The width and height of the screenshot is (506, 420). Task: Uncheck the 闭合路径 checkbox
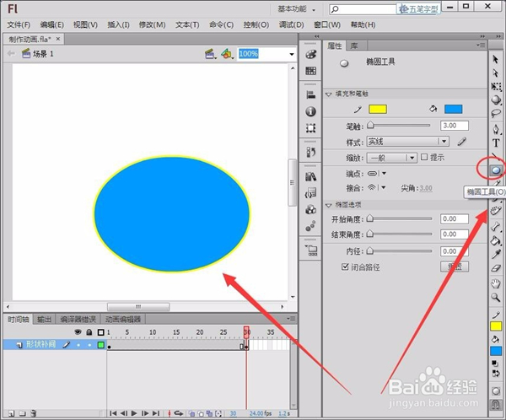(x=345, y=267)
